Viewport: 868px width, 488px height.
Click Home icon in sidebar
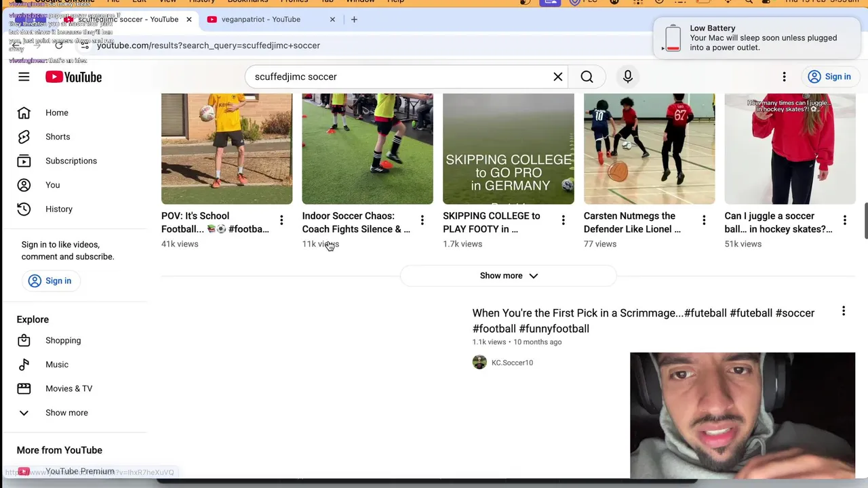click(24, 113)
